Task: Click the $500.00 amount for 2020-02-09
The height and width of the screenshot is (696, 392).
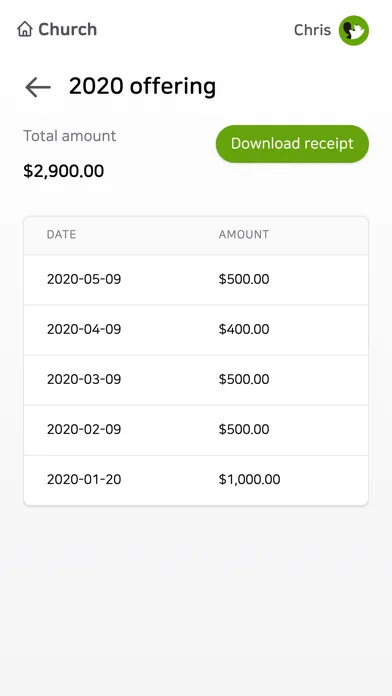Action: 244,430
